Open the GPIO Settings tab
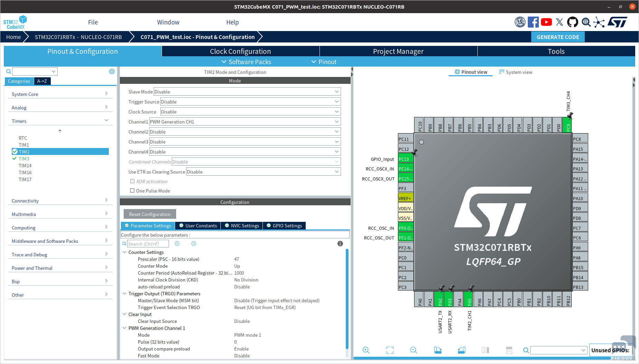The height and width of the screenshot is (364, 639). [284, 226]
